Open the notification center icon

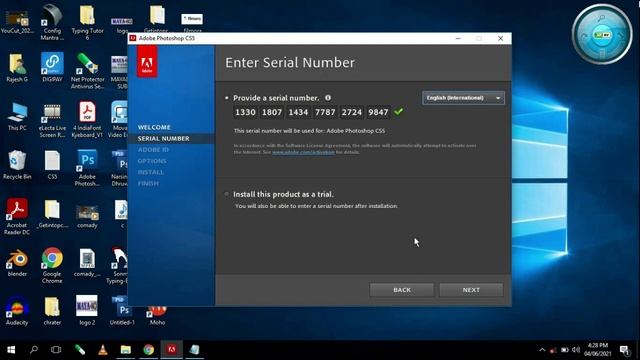point(624,350)
